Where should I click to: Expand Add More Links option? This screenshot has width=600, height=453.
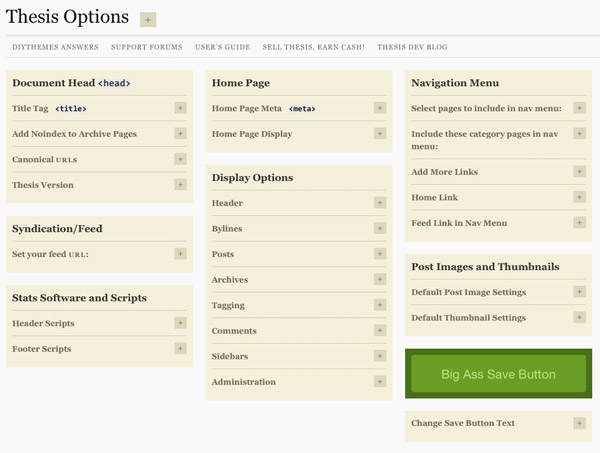[579, 171]
